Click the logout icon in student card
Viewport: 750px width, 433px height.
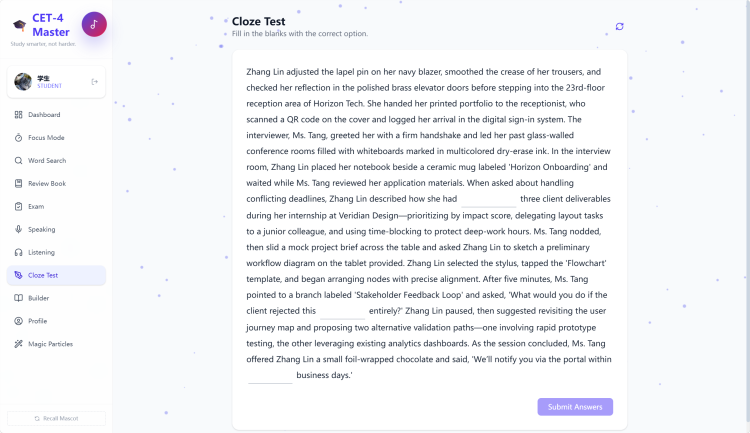(x=95, y=82)
